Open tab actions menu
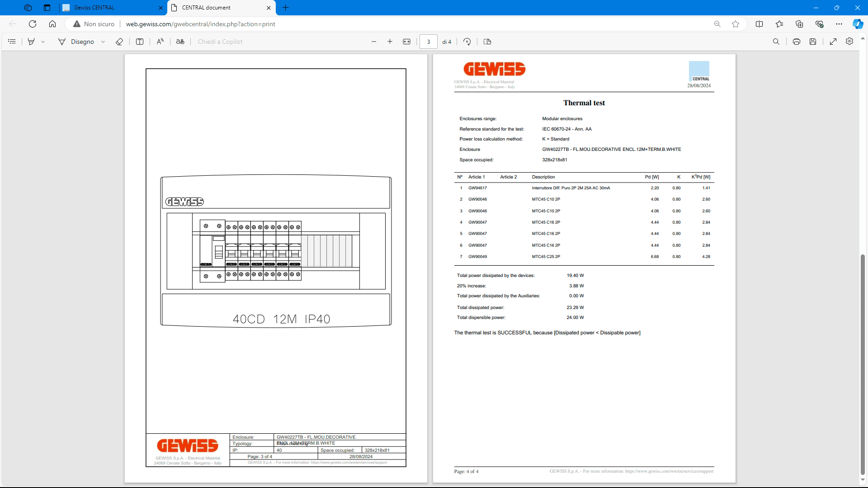This screenshot has width=868, height=488. [47, 8]
